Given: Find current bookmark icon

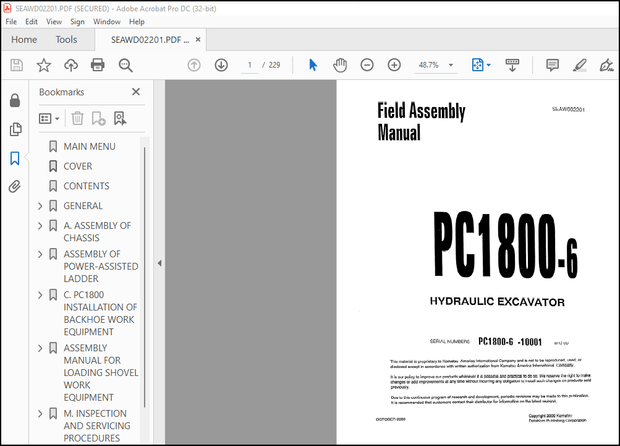Looking at the screenshot, I should coord(120,118).
